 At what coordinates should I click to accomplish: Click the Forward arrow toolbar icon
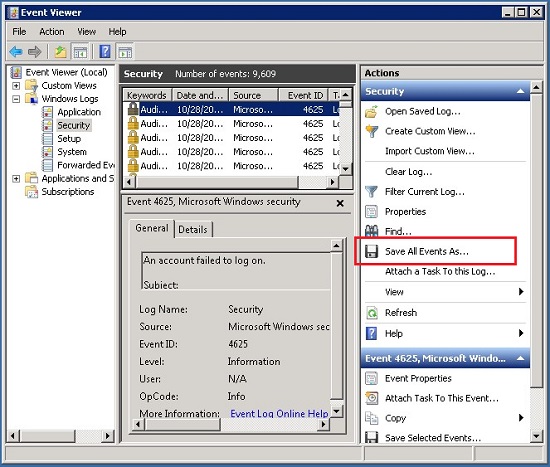[x=34, y=52]
